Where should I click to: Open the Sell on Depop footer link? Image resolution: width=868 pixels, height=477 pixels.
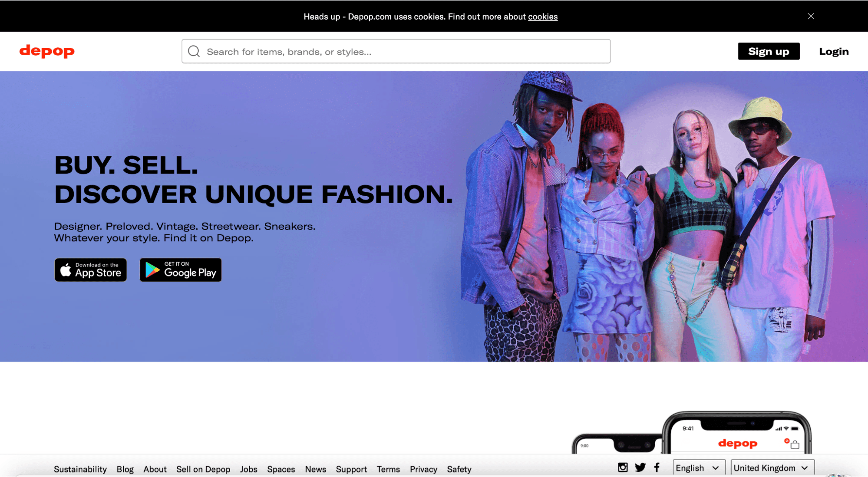pyautogui.click(x=203, y=469)
